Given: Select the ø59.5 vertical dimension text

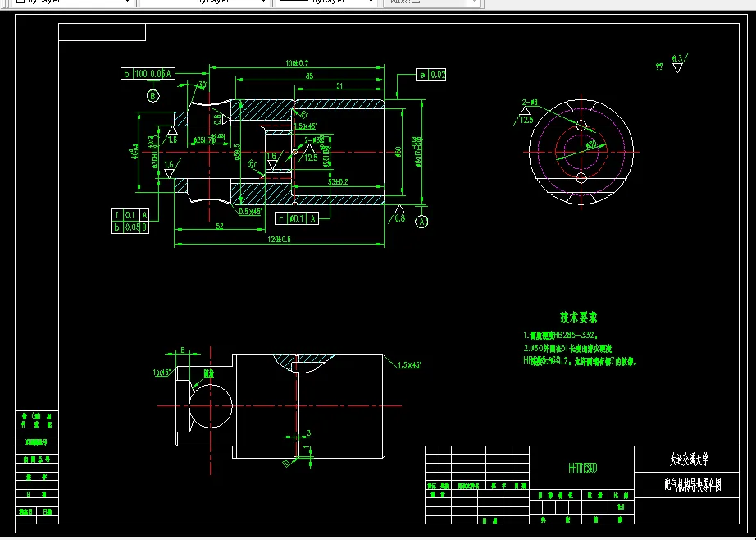Looking at the screenshot, I should [x=237, y=153].
